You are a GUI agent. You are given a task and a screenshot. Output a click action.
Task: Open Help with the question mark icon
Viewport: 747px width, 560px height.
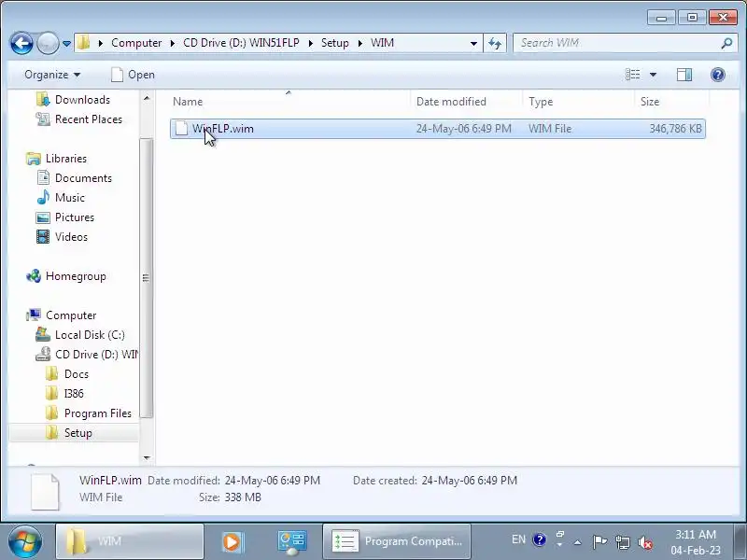point(717,75)
